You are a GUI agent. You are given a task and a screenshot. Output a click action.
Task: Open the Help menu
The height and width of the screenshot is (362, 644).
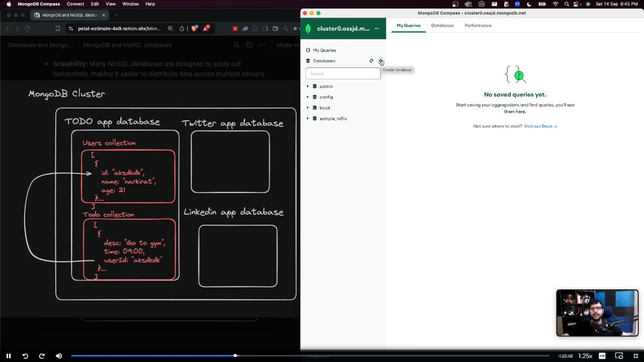[x=150, y=4]
